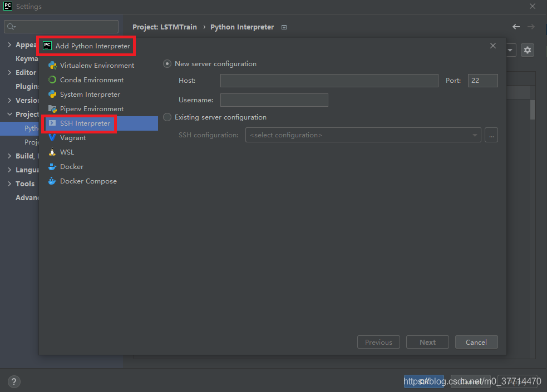Viewport: 547px width, 392px height.
Task: Click the Host input field
Action: (x=329, y=81)
